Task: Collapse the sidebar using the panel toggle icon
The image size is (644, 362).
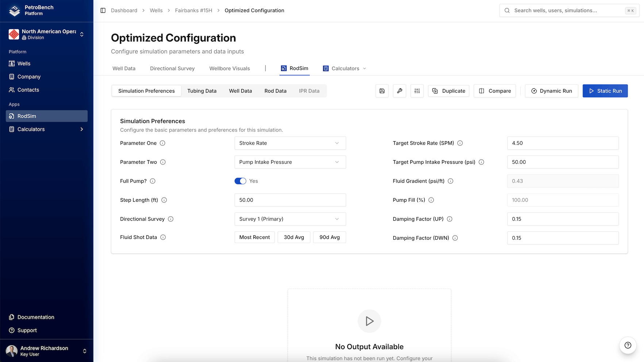Action: point(103,11)
